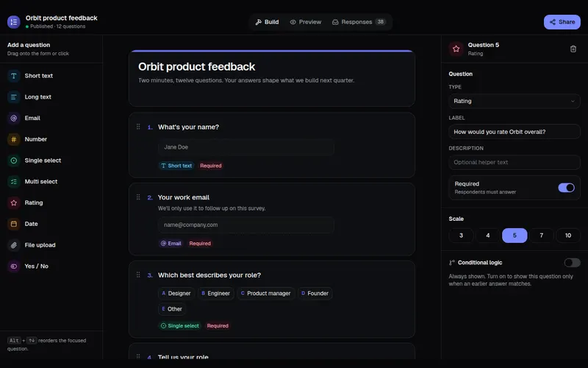Switch to the Preview tab

coord(306,22)
